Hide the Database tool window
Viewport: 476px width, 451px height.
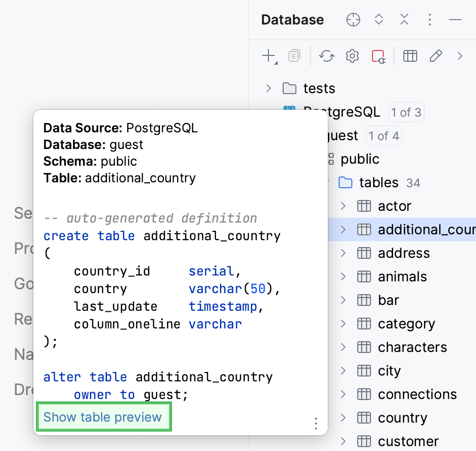click(x=455, y=20)
